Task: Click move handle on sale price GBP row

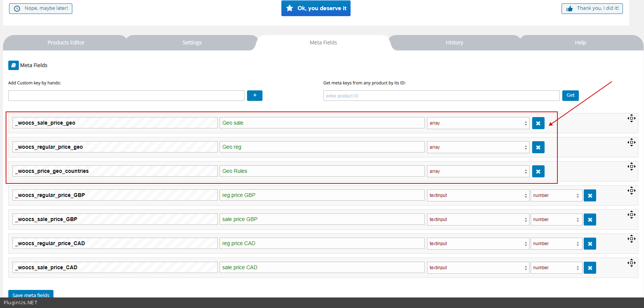Action: (631, 215)
